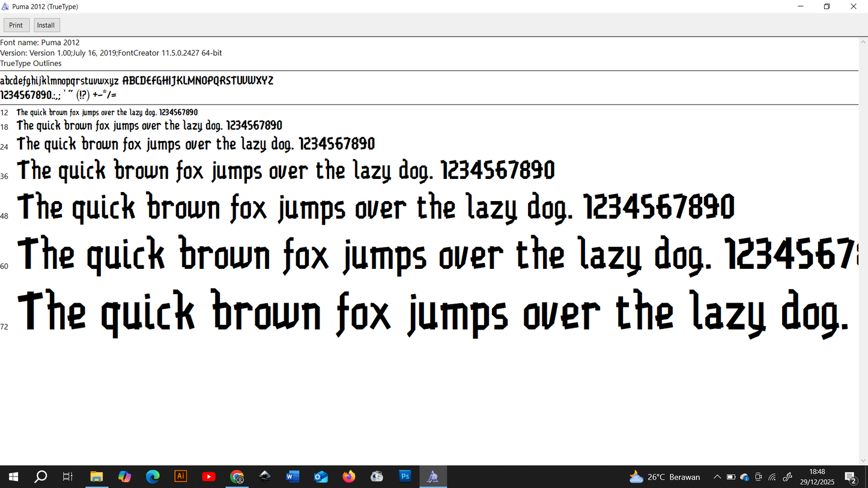Open the weather widget showing 26°C Berawan
868x488 pixels.
click(664, 477)
